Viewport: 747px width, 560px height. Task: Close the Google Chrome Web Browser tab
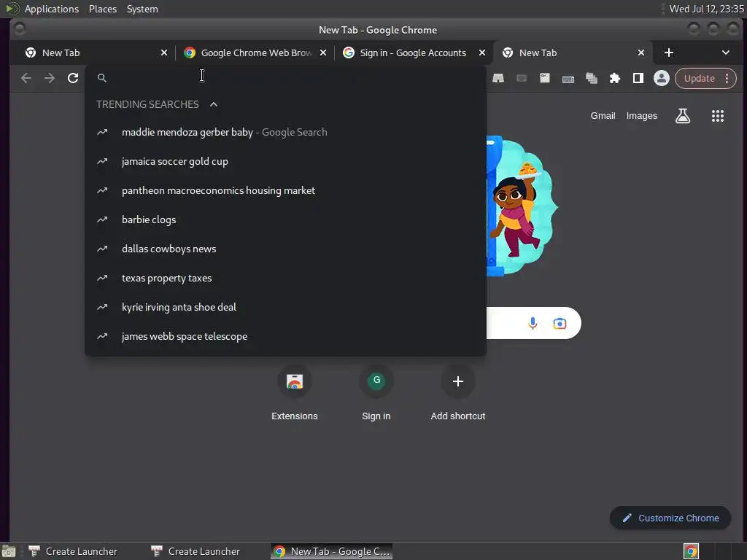323,52
